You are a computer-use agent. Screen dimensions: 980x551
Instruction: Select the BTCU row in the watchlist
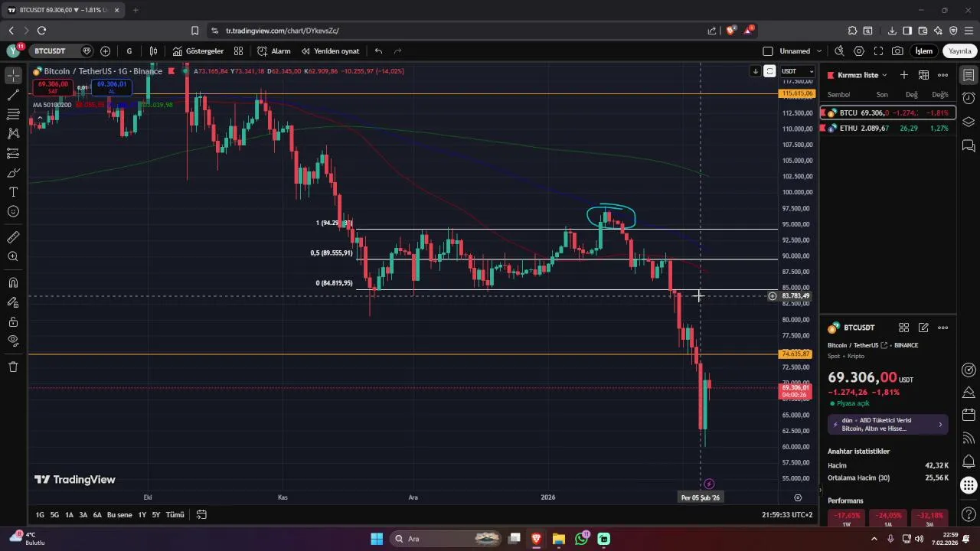click(888, 113)
